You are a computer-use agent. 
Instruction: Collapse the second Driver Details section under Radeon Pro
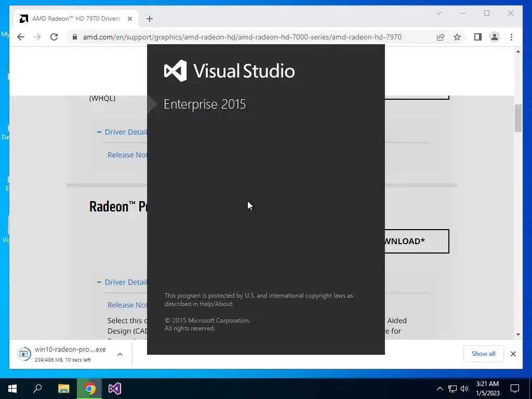(x=122, y=282)
